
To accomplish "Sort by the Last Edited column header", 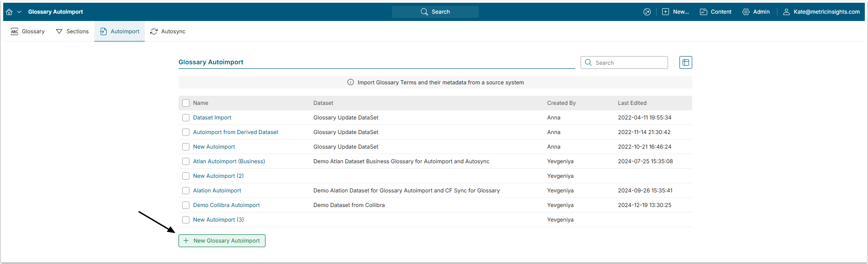I will (x=632, y=103).
